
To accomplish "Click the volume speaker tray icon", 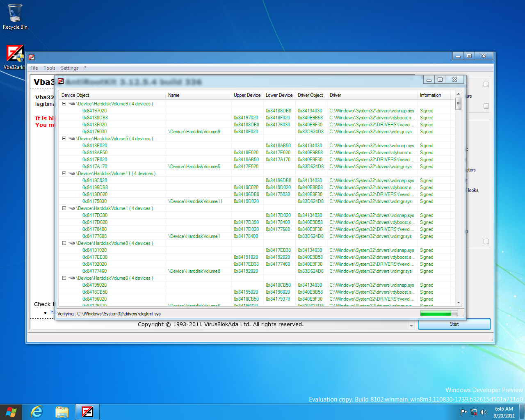I will pyautogui.click(x=484, y=412).
